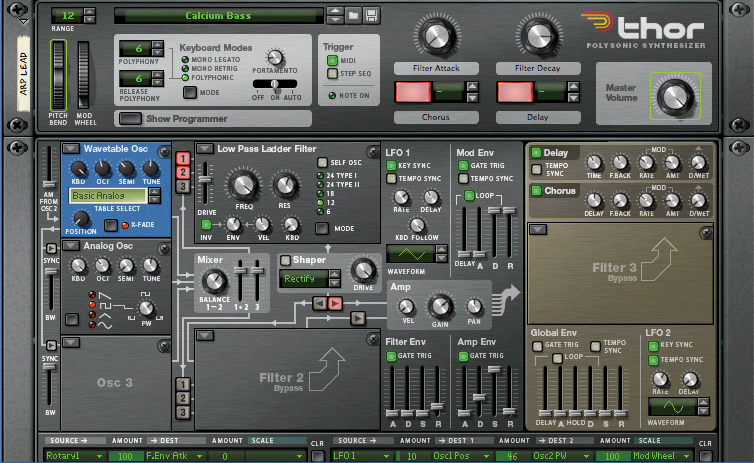Adjust the Master Volume knob
Image resolution: width=754 pixels, height=463 pixels.
675,97
